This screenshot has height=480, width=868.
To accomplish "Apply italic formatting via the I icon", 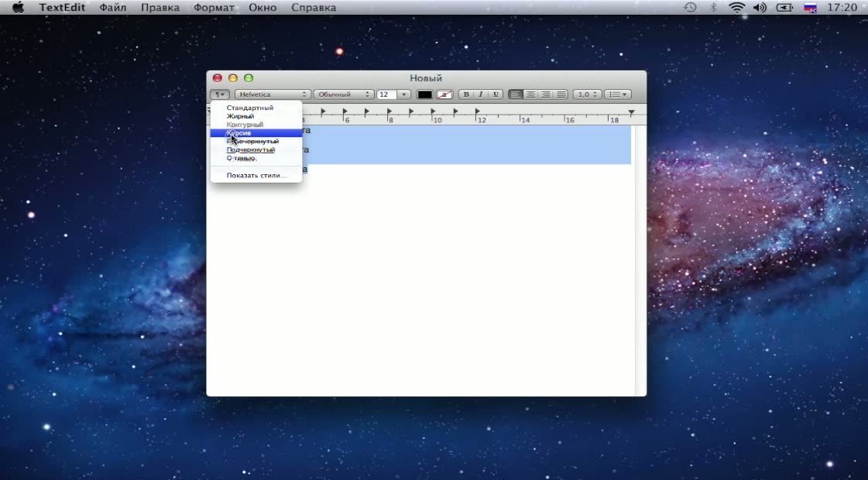I will tap(480, 94).
